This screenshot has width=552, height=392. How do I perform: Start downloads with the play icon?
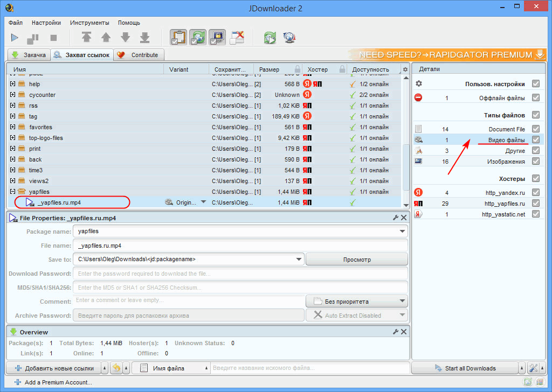point(15,38)
